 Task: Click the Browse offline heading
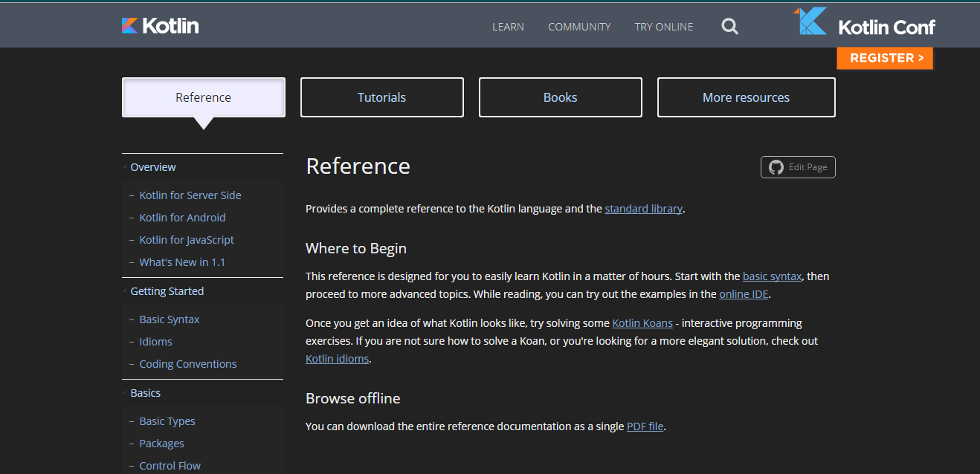click(353, 398)
